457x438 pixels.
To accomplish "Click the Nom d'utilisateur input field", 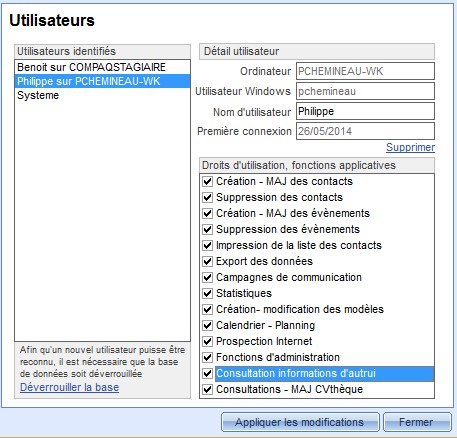I will (365, 111).
